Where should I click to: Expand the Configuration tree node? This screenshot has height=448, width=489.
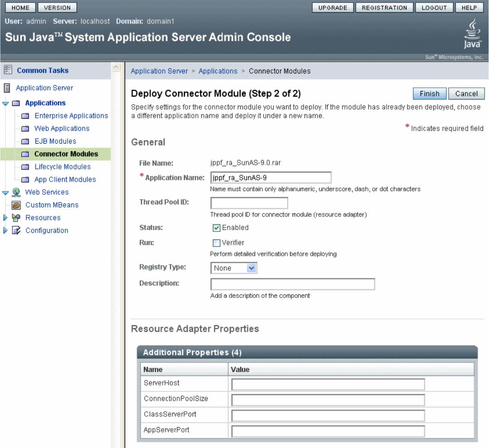[5, 231]
